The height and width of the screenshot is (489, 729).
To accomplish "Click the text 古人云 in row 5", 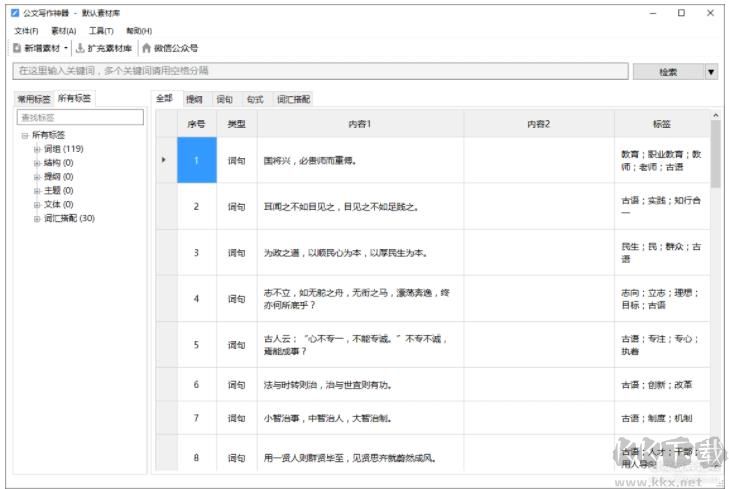I will click(277, 339).
